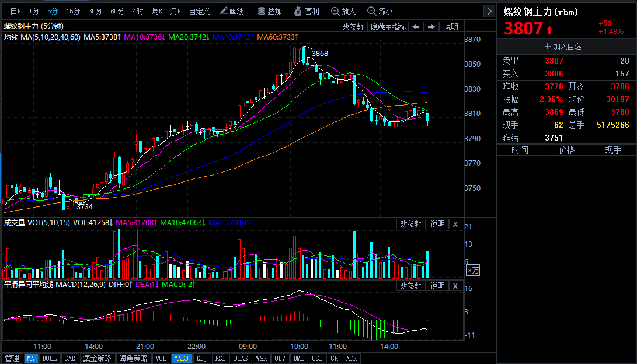Click the left arrow in chart header

click(x=416, y=27)
